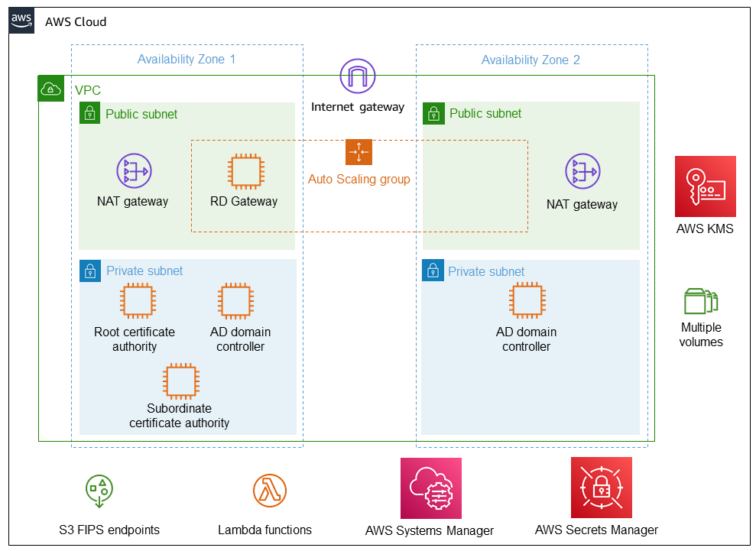Click AD domain controller icon in Availability Zone 2

point(527,300)
